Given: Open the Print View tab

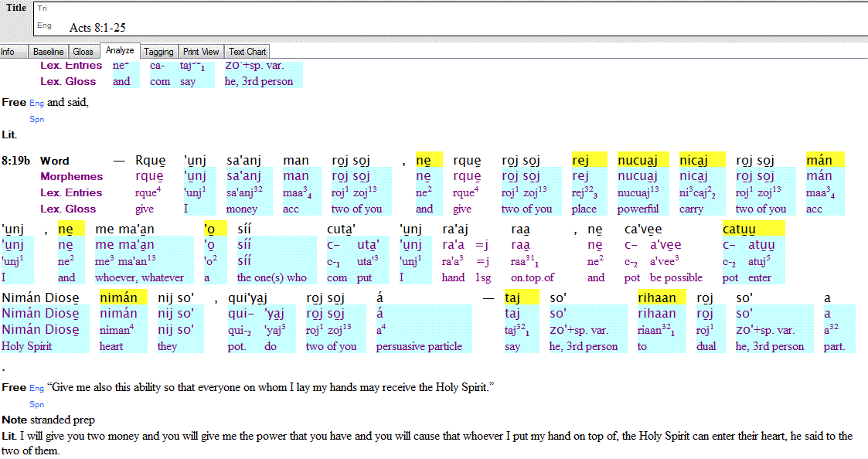Looking at the screenshot, I should tap(201, 52).
